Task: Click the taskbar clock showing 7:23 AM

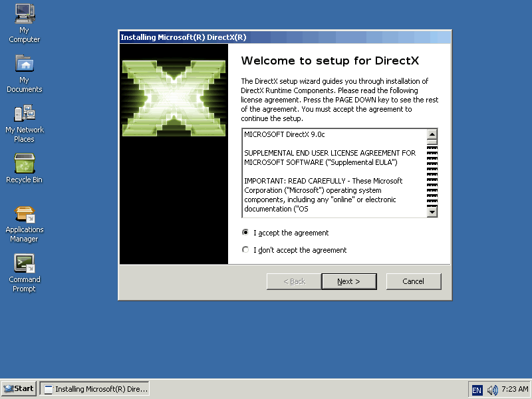Action: 515,389
